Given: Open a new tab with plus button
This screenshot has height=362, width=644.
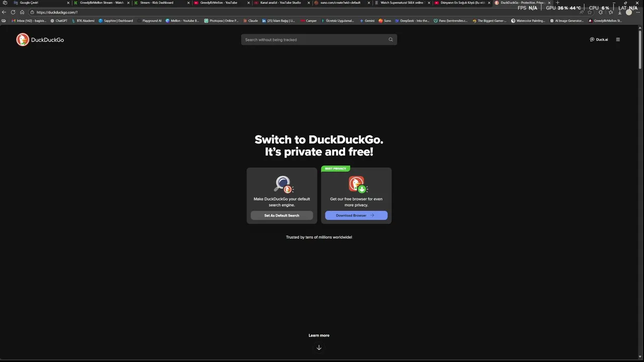Looking at the screenshot, I should [557, 3].
